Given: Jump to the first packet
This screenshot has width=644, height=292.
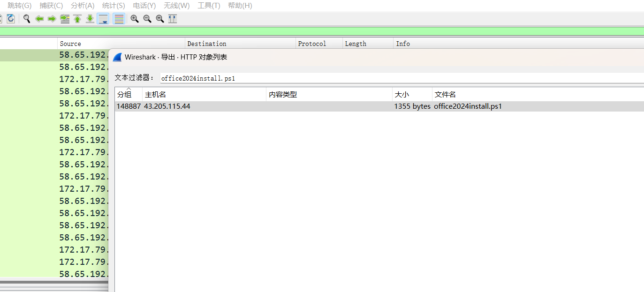Looking at the screenshot, I should pyautogui.click(x=77, y=19).
